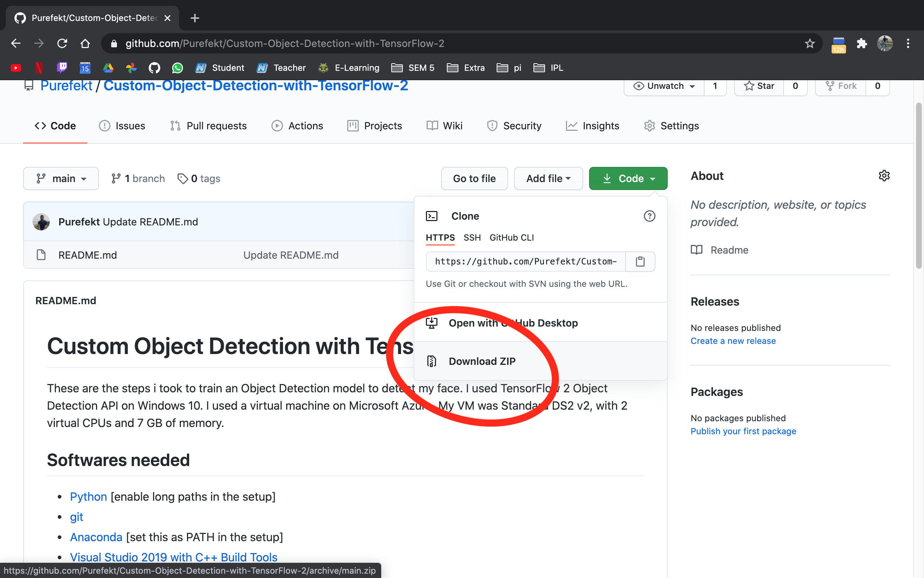Open the Unwatch dropdown

pos(664,86)
